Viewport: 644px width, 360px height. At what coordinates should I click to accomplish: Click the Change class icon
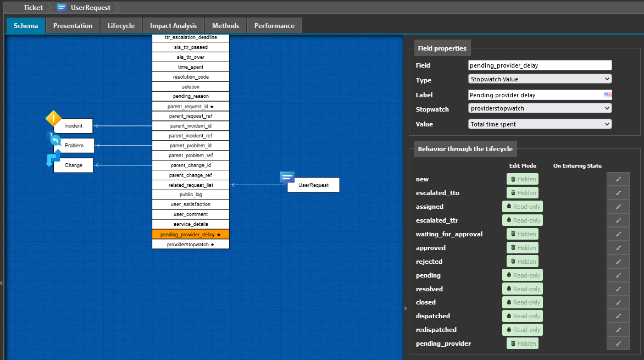pos(52,159)
